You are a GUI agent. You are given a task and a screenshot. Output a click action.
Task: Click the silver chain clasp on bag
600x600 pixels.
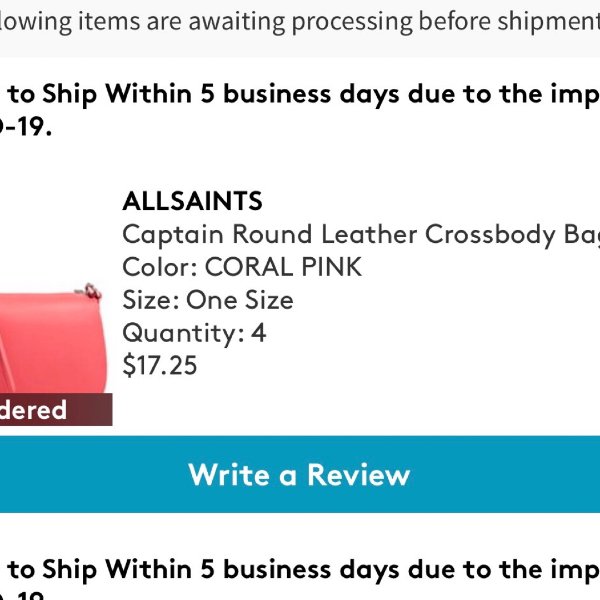[x=90, y=292]
